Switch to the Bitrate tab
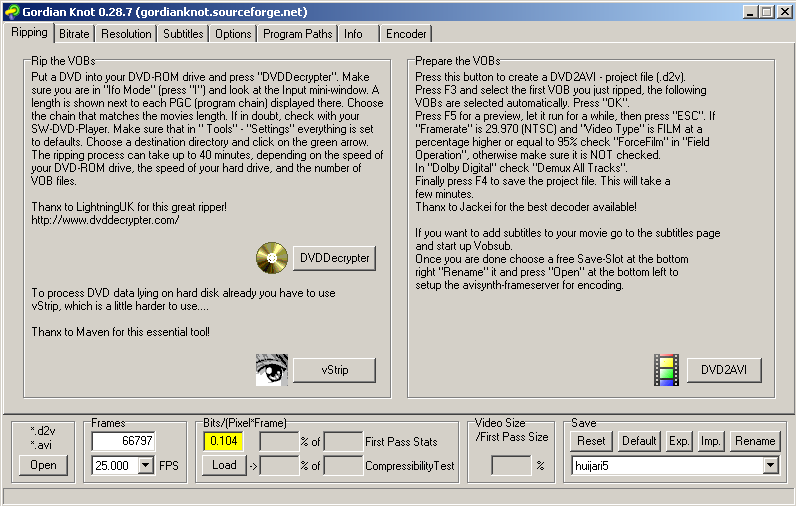 (74, 34)
